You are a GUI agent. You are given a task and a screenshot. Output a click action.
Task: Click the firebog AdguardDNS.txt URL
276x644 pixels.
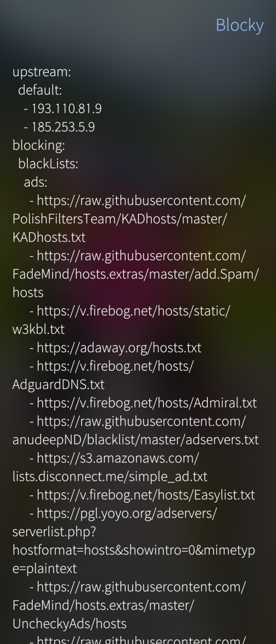coord(103,375)
